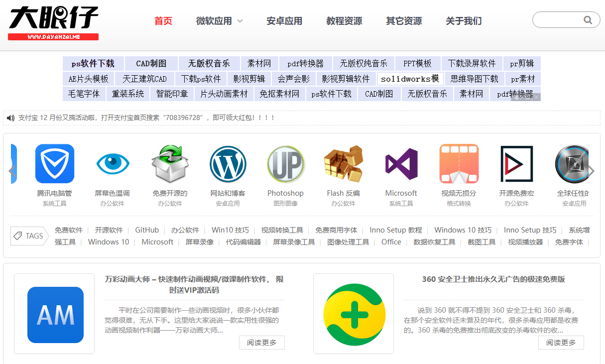Click the magnifier search icon
The image size is (605, 364).
588,20
